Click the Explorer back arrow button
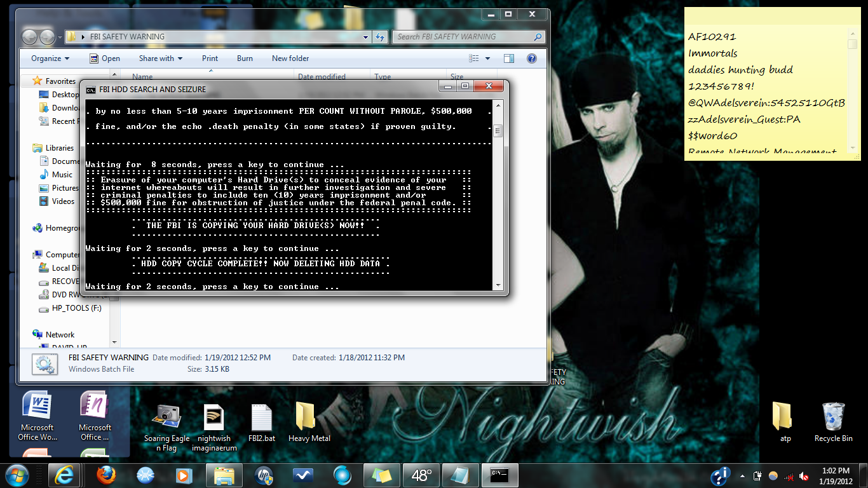 [30, 37]
